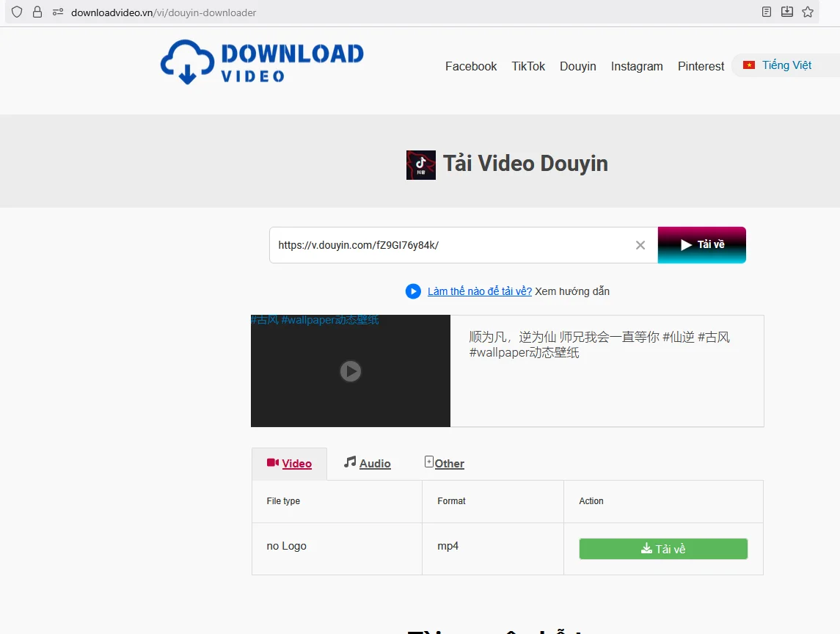
Task: Play the video preview thumbnail
Action: tap(350, 371)
